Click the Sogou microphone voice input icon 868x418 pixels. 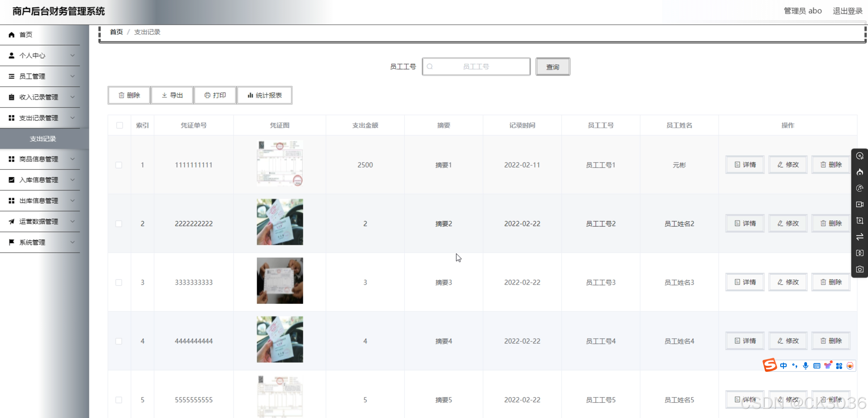pos(805,366)
